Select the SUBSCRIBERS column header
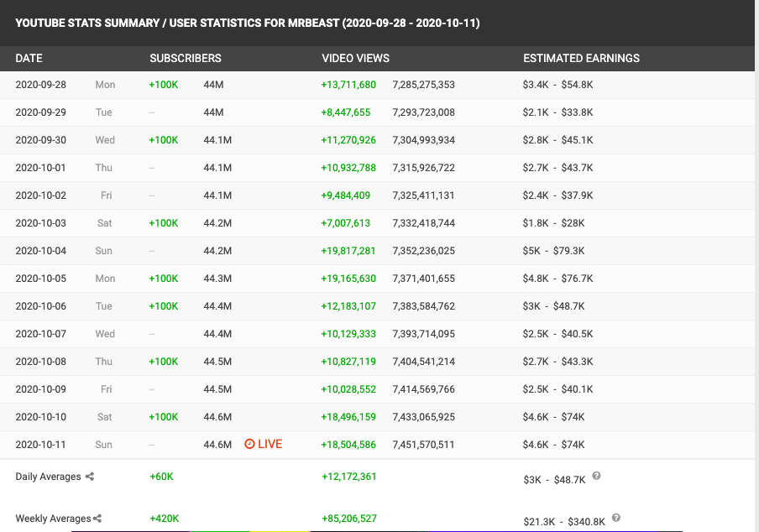 (186, 59)
